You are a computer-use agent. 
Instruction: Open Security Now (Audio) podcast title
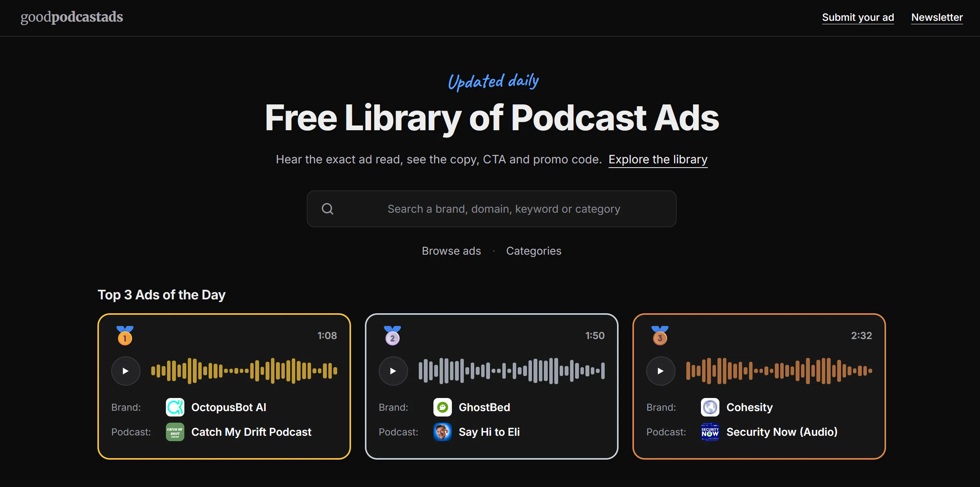pos(782,432)
